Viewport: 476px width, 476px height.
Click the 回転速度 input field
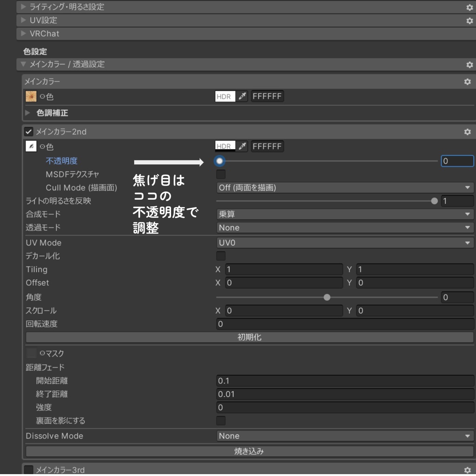tap(345, 324)
